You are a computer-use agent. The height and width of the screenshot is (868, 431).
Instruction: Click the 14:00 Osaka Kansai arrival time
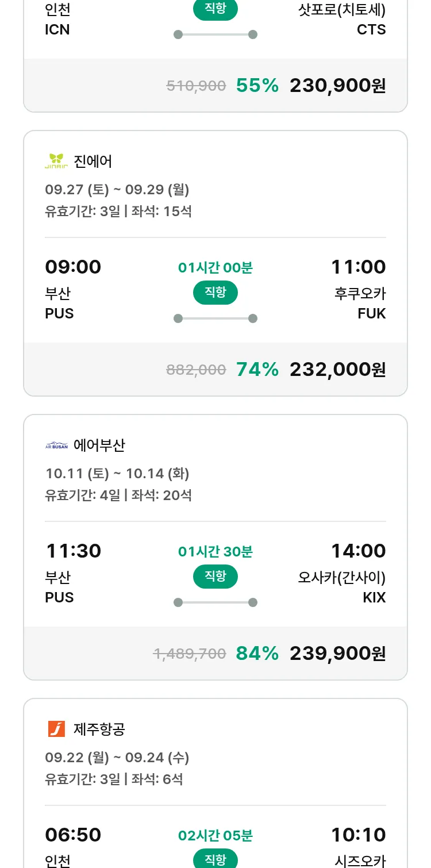point(358,551)
